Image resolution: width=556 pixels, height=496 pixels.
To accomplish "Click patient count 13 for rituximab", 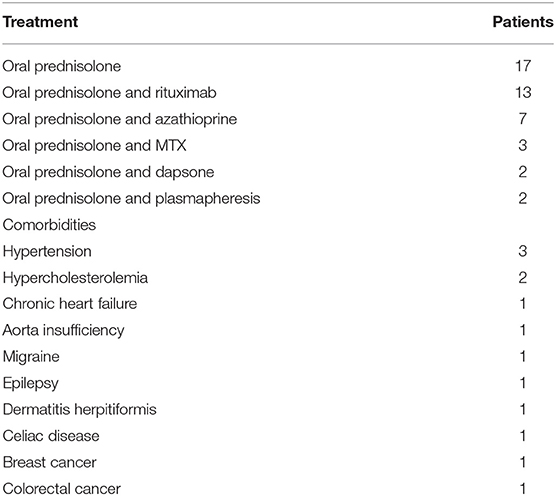I will [x=523, y=93].
